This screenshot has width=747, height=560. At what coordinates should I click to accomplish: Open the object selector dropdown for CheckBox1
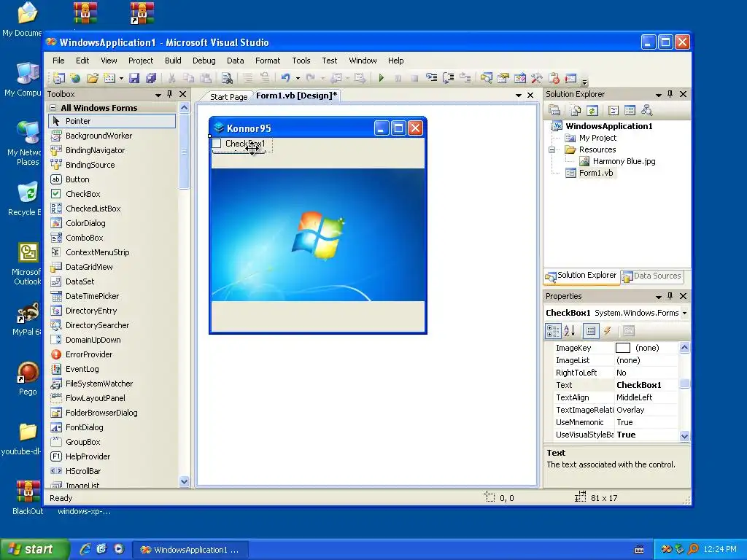[x=684, y=313]
